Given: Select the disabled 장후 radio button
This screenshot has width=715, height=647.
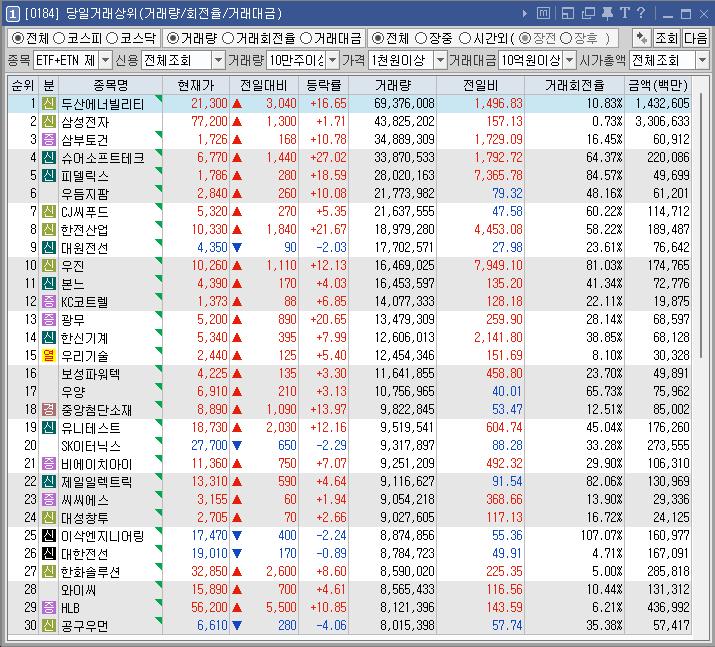Looking at the screenshot, I should pos(565,38).
